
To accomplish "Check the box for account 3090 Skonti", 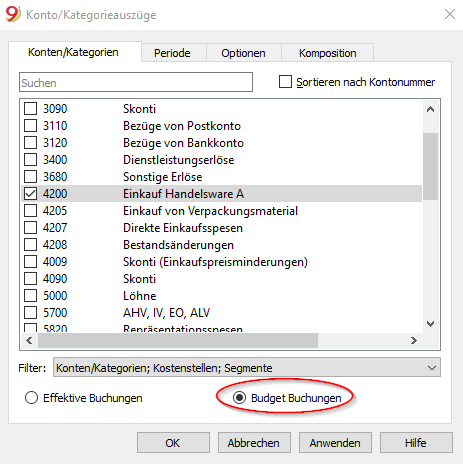I will (x=30, y=109).
